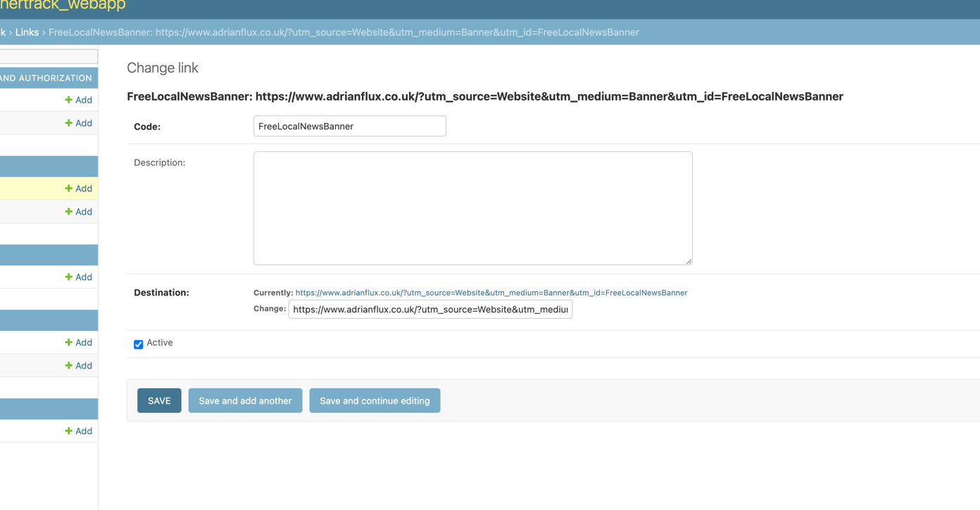This screenshot has height=510, width=980.
Task: Uncheck the Active checkbox
Action: click(139, 344)
